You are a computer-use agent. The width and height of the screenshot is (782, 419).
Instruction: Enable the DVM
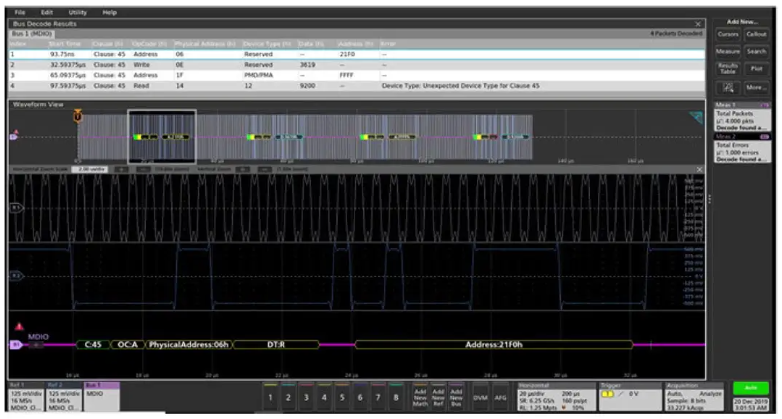tap(481, 397)
